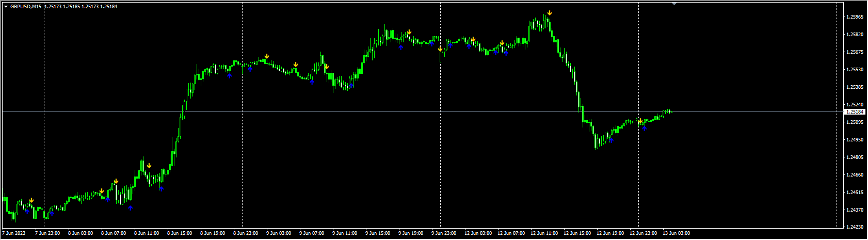Click the 1.24230 price scale label
Screen dimensions: 868x240
click(x=855, y=227)
